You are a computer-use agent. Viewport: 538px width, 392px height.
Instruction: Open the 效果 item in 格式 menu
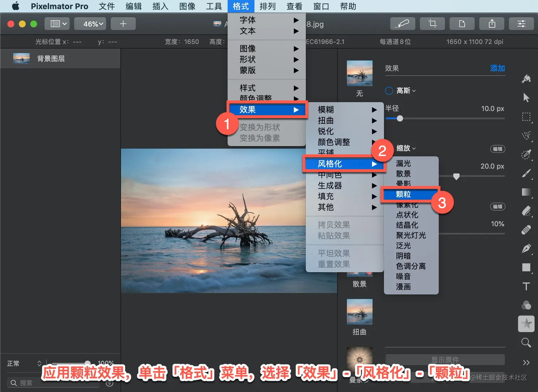coord(267,110)
